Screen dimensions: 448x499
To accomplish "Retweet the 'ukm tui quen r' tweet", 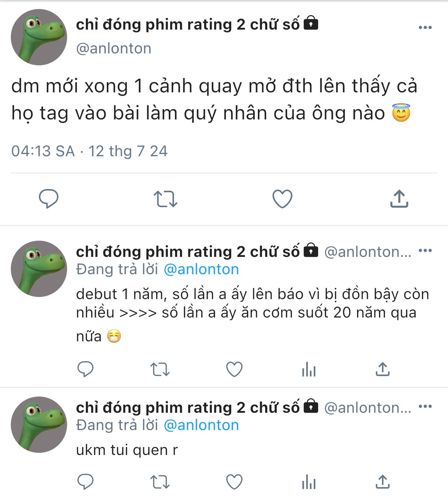I will tap(160, 482).
